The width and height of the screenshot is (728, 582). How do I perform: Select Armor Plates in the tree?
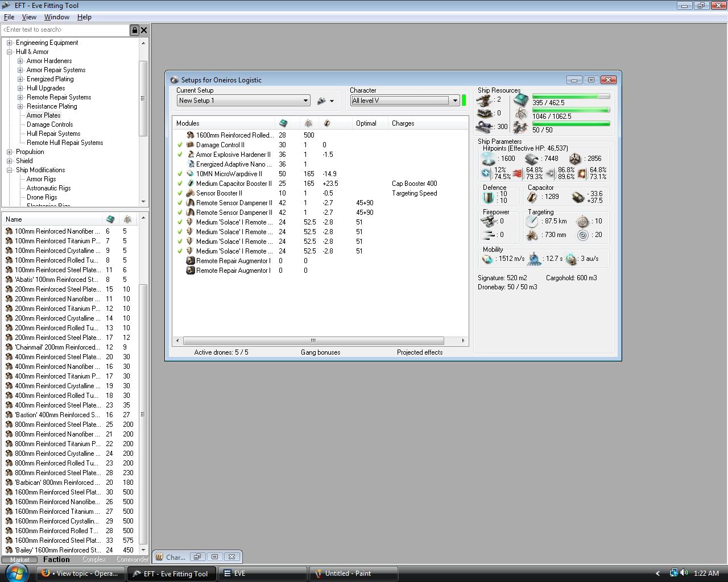(43, 115)
